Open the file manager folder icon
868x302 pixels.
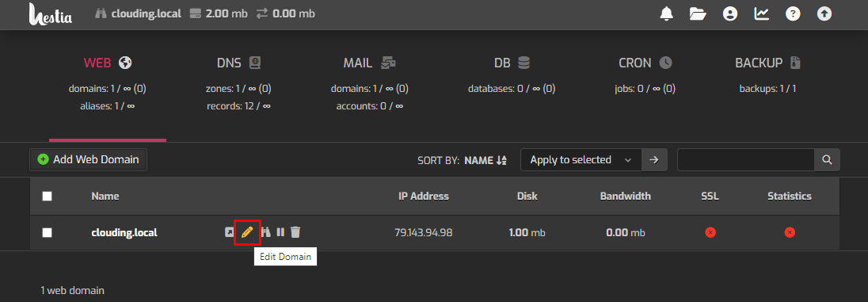pyautogui.click(x=698, y=14)
